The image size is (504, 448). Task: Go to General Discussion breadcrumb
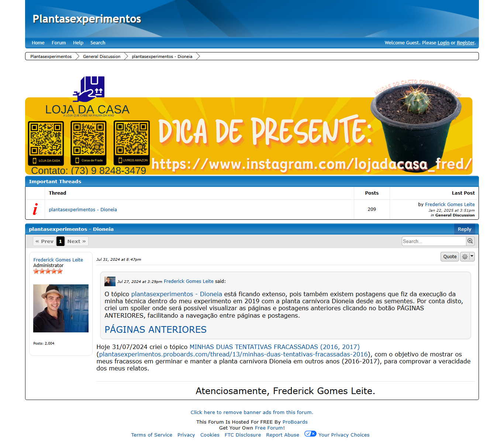[x=101, y=57]
